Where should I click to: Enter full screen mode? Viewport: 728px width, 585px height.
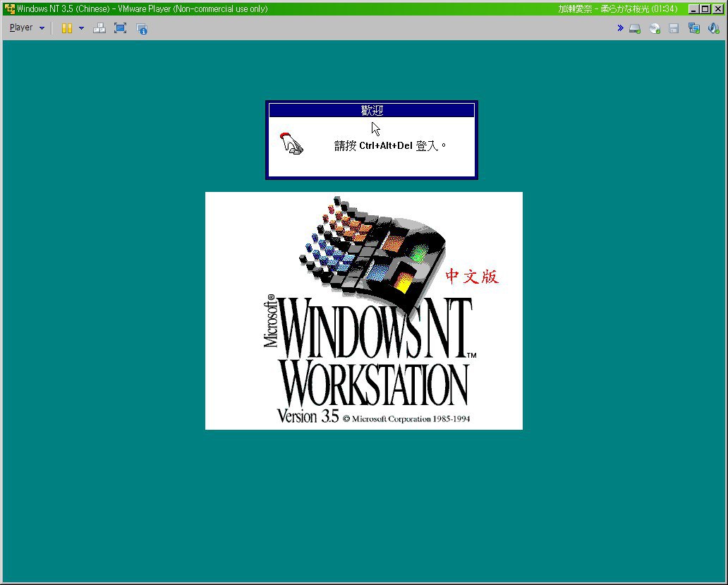click(x=120, y=28)
